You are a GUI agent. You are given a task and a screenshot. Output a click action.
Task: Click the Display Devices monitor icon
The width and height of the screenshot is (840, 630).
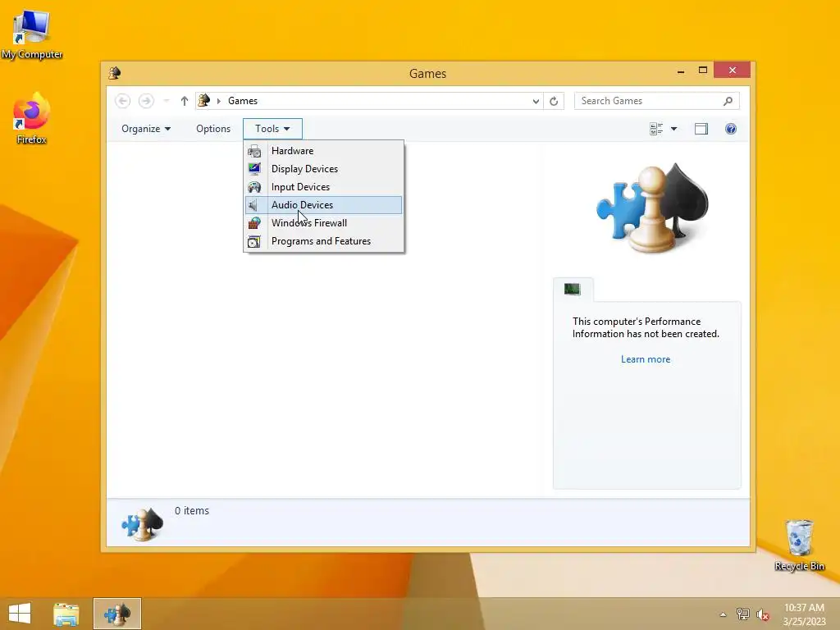point(254,169)
